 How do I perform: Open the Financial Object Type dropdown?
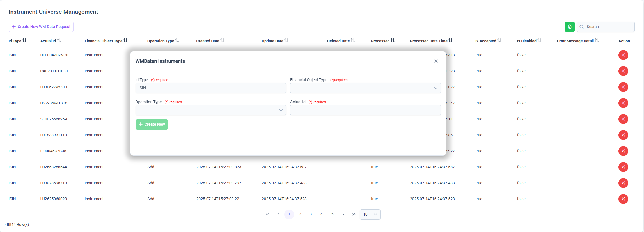[x=365, y=88]
